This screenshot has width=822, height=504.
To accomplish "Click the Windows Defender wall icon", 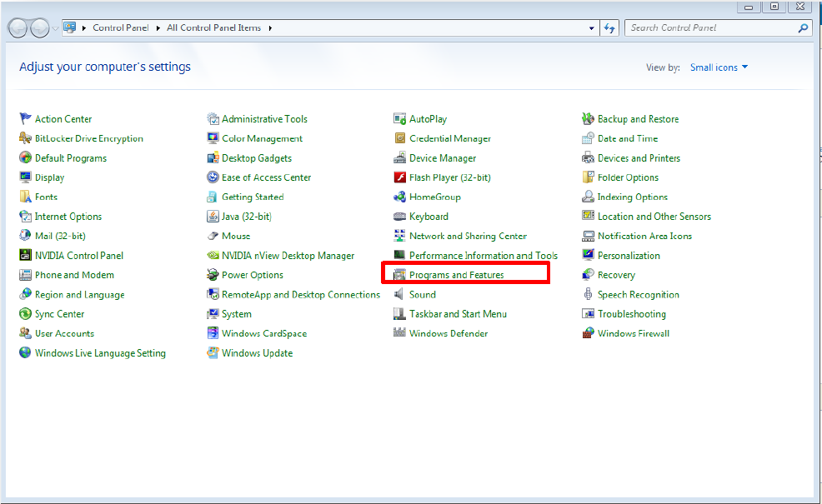I will pos(399,333).
